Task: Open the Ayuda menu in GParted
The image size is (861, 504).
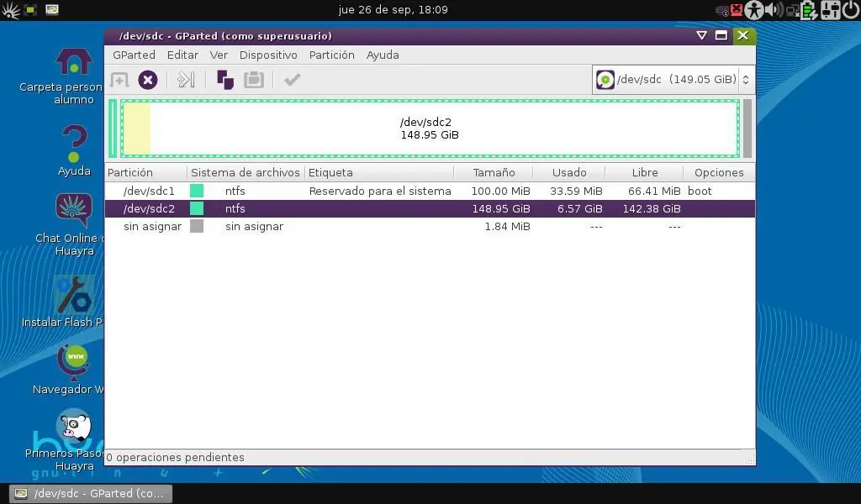Action: [383, 55]
